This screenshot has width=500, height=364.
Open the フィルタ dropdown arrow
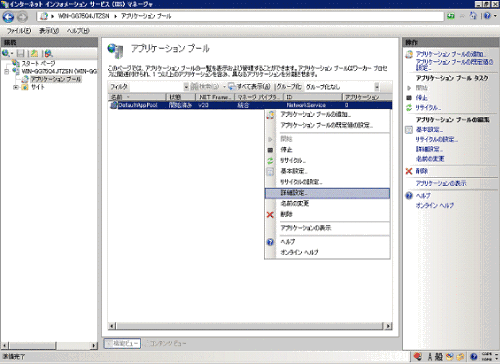coord(186,87)
